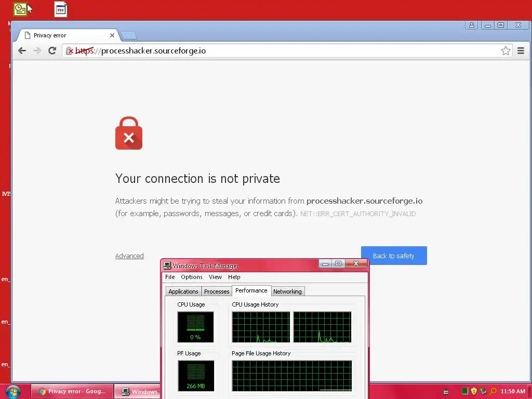Close the Chrome browser window
The height and width of the screenshot is (399, 532).
pos(518,25)
